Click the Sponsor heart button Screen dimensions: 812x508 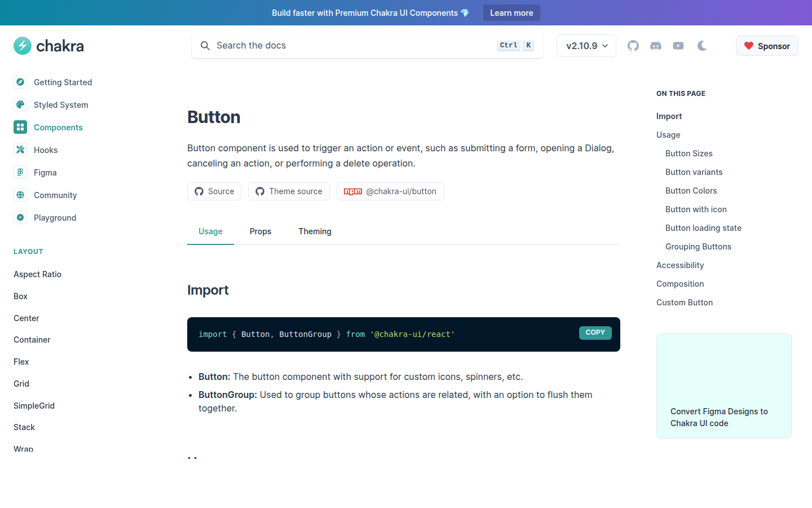767,46
